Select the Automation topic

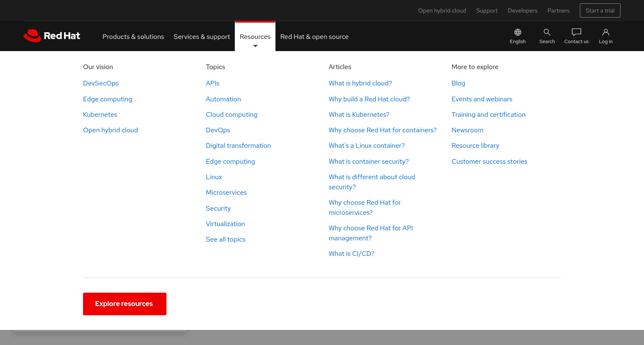223,99
